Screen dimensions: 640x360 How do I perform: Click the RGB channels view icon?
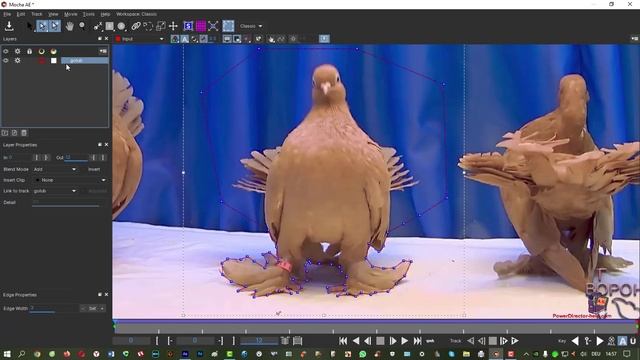[175, 39]
